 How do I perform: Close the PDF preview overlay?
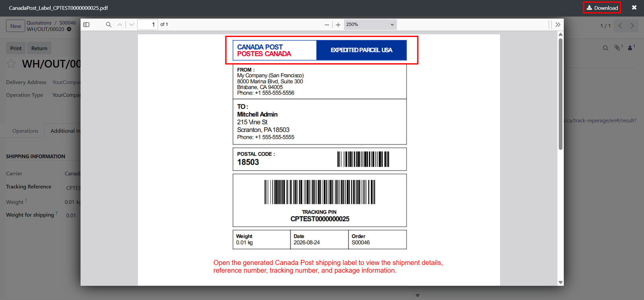(x=634, y=8)
